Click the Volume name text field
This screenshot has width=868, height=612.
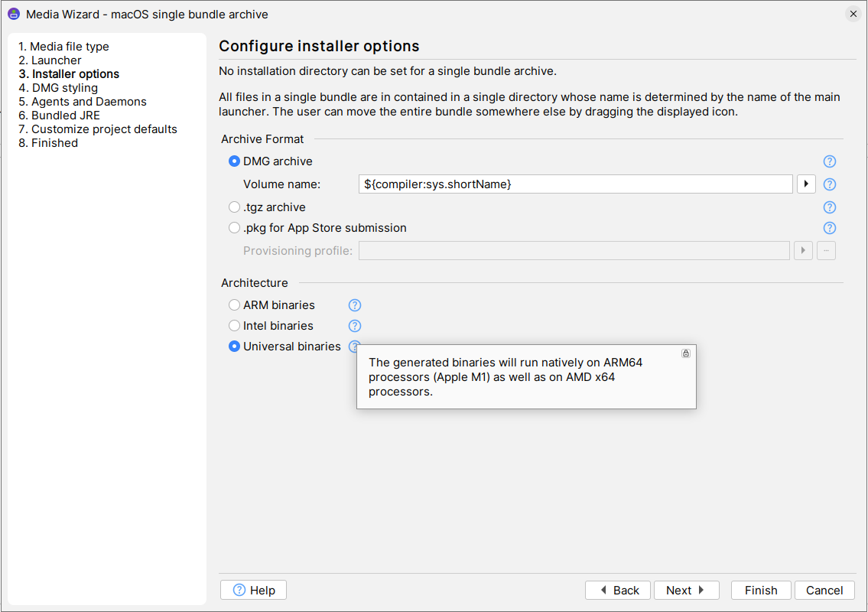(x=576, y=184)
